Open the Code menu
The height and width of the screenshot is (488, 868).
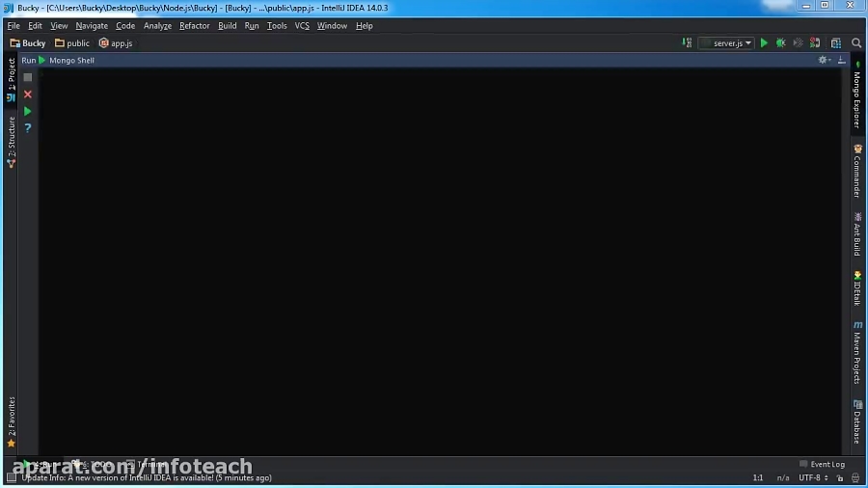click(x=125, y=26)
